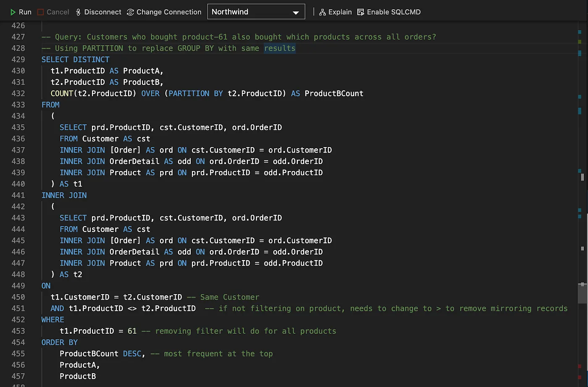Click the Cancel label in toolbar
Viewport: 588px width, 387px height.
tap(58, 12)
